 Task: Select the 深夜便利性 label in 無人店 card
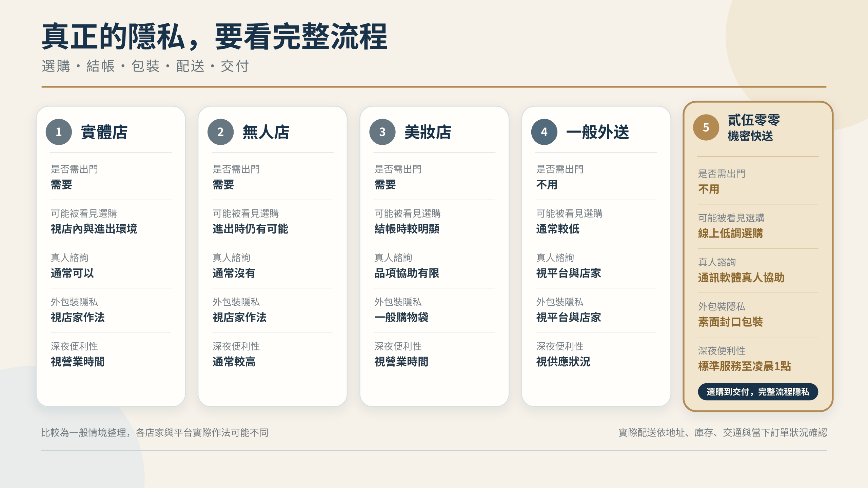pyautogui.click(x=236, y=346)
